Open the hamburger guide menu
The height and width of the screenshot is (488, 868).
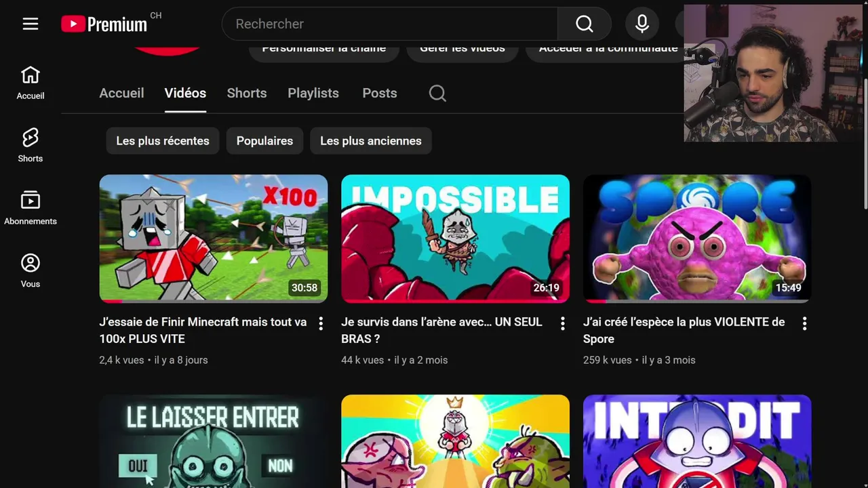point(31,24)
